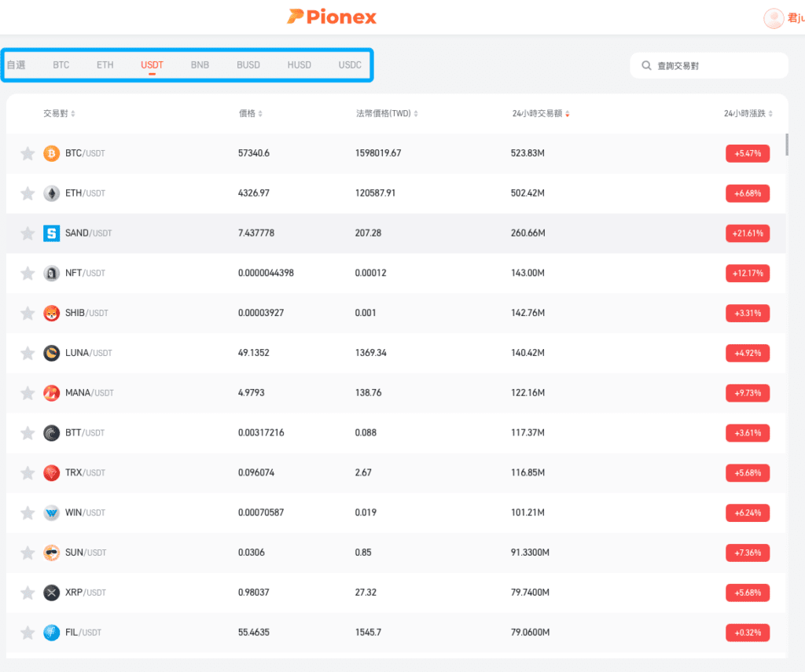The height and width of the screenshot is (672, 805).
Task: Click the MANA coin icon
Action: point(51,393)
